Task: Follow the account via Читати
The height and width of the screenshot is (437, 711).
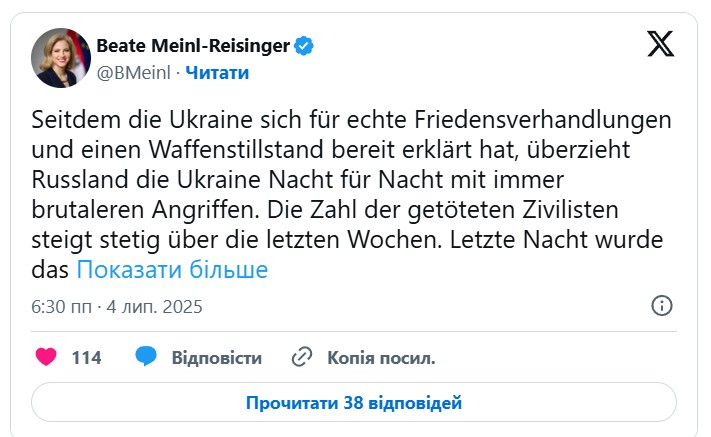Action: click(x=217, y=72)
